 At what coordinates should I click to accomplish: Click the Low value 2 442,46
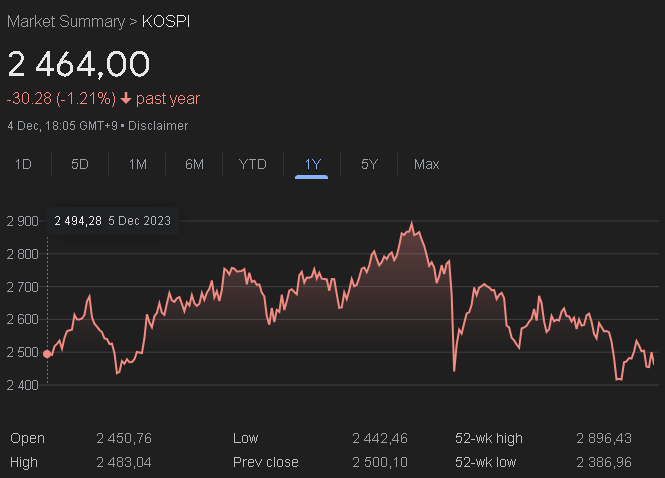tap(380, 438)
